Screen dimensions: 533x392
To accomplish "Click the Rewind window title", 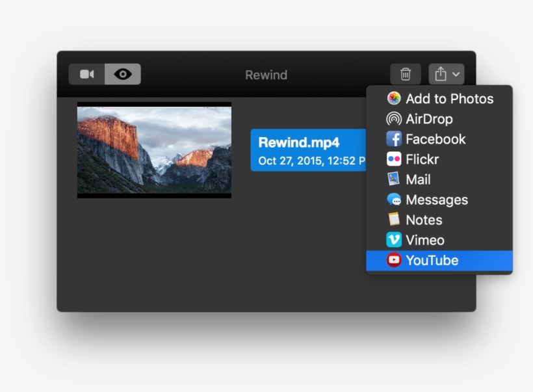I will point(266,75).
